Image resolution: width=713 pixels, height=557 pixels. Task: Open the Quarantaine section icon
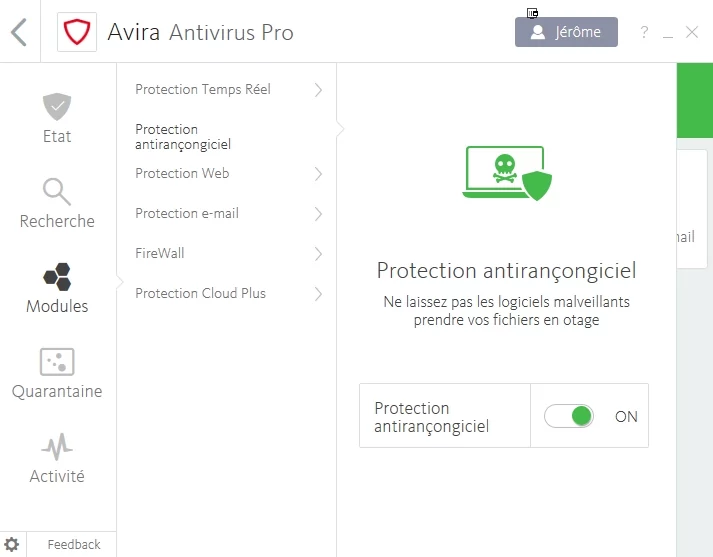point(57,362)
